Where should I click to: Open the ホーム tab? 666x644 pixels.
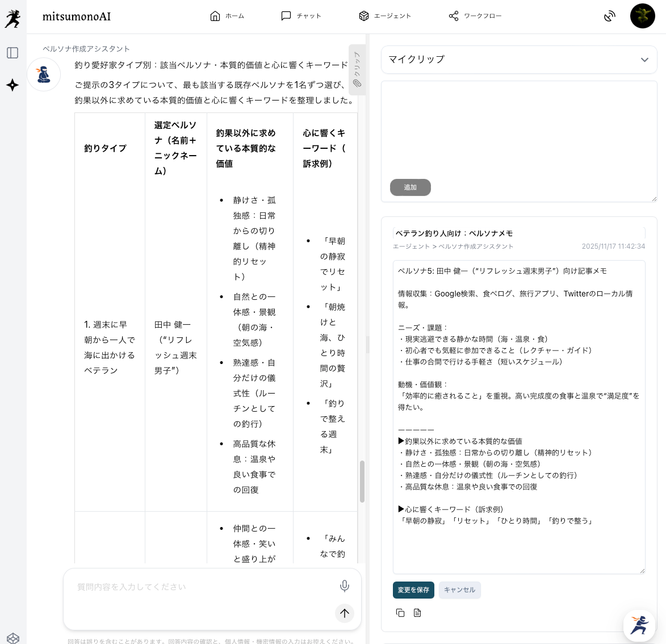point(227,16)
